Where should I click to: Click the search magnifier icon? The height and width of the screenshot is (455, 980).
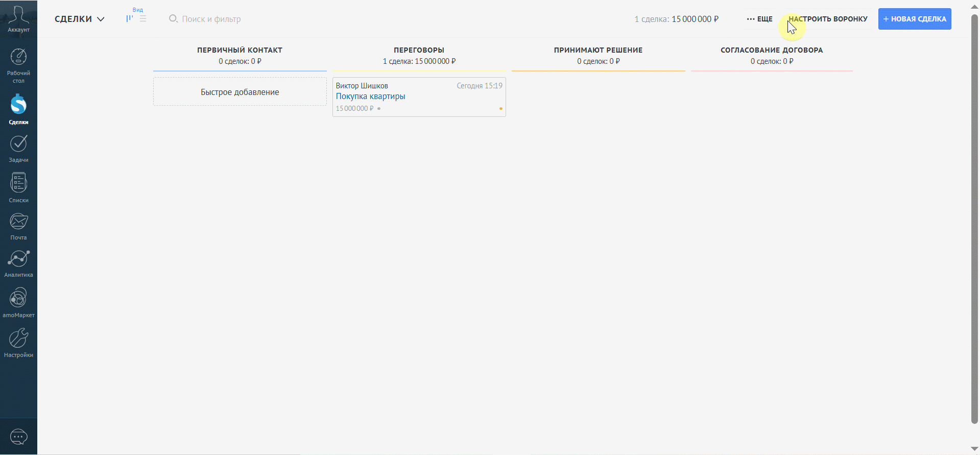173,18
